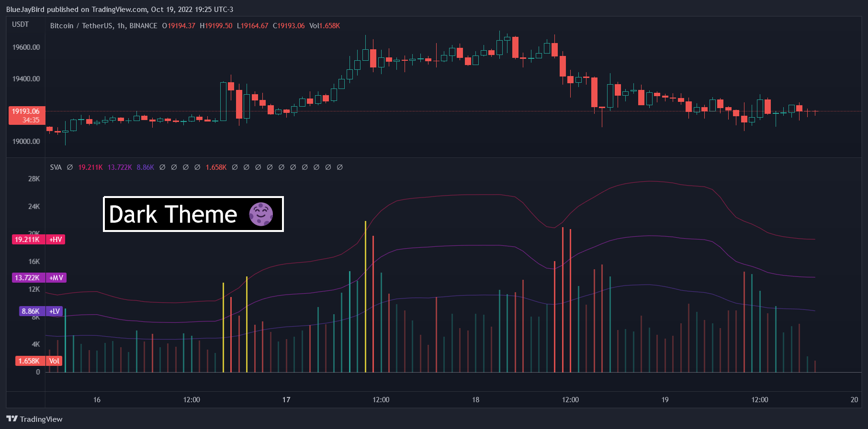868x429 pixels.
Task: Click the BlueJayBird author name
Action: point(25,10)
